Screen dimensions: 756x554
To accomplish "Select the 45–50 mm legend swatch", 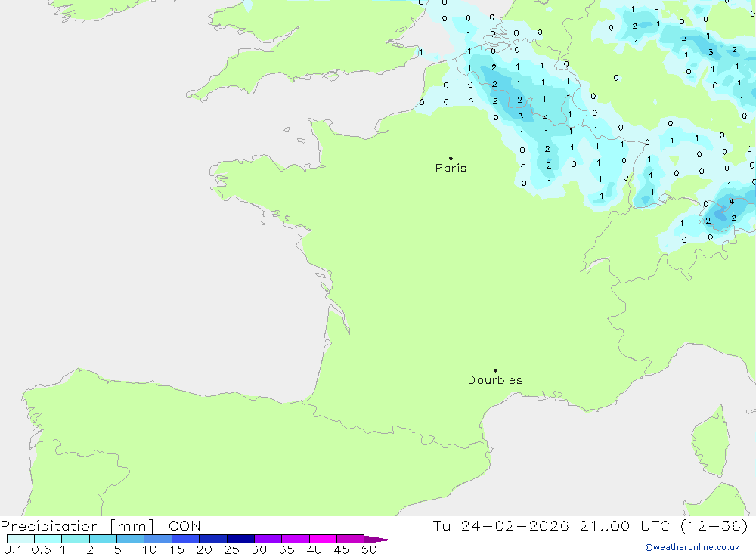I will pos(350,539).
